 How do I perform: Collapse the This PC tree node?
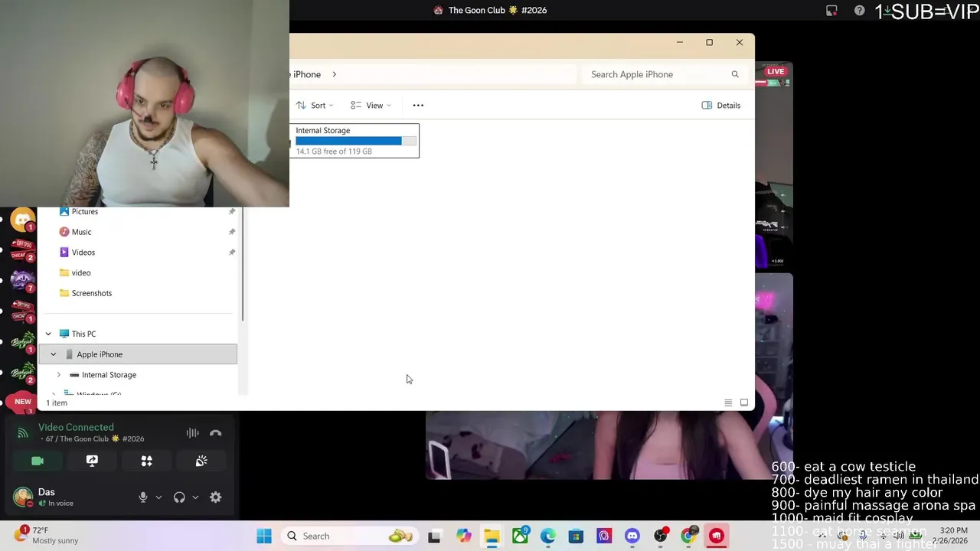[48, 334]
